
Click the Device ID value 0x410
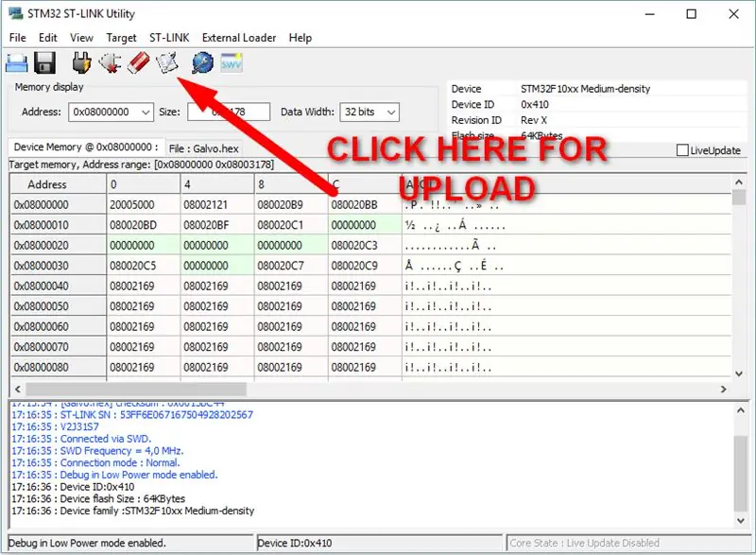[x=535, y=105]
